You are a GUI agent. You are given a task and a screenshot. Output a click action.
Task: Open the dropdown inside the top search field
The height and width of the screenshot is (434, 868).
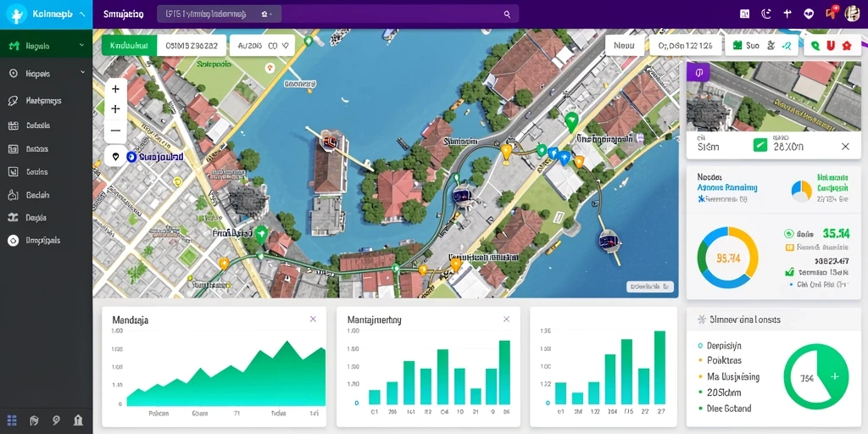(x=265, y=14)
